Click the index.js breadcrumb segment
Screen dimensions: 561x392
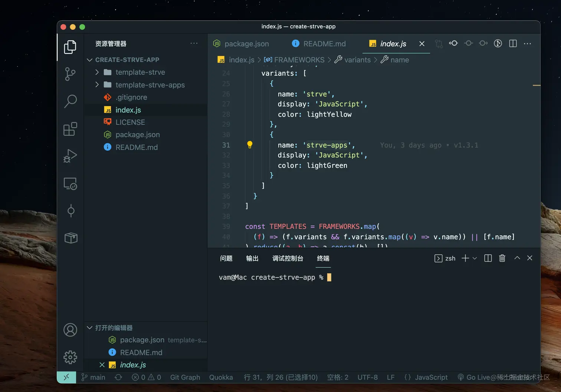point(242,60)
